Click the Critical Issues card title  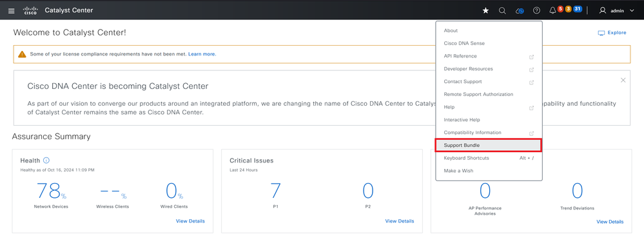coord(251,161)
